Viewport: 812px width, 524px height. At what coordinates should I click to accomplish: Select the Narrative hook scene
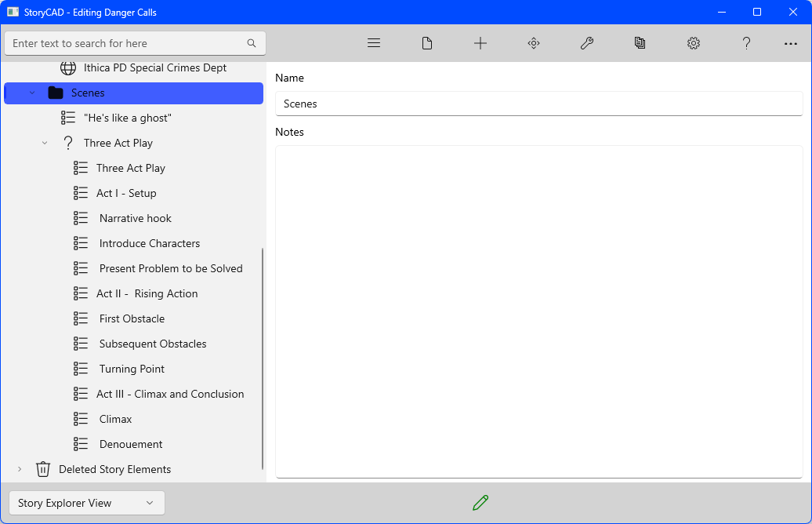pos(135,218)
